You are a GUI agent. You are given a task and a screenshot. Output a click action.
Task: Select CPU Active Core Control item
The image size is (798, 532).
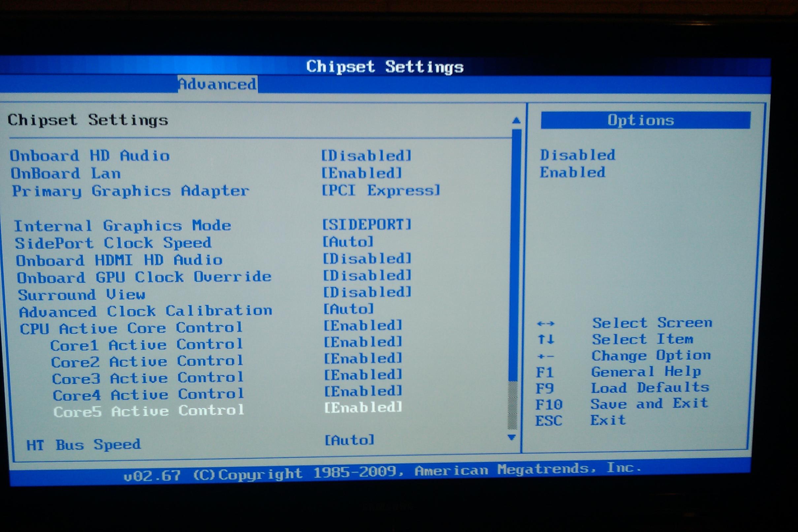[x=131, y=328]
